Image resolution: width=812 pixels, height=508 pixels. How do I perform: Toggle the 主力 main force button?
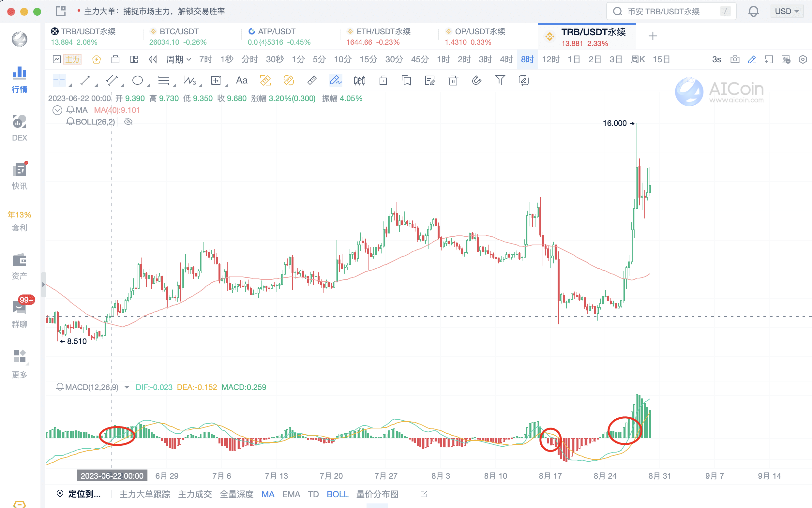(x=72, y=59)
